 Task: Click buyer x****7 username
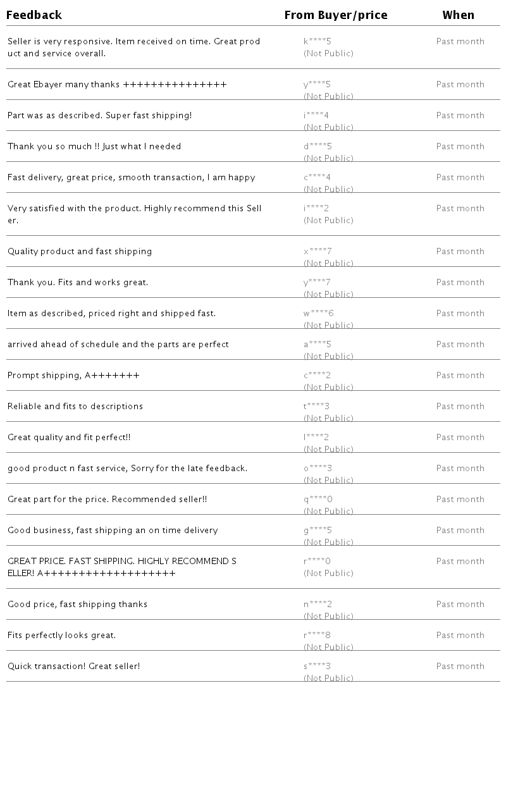[x=318, y=252]
